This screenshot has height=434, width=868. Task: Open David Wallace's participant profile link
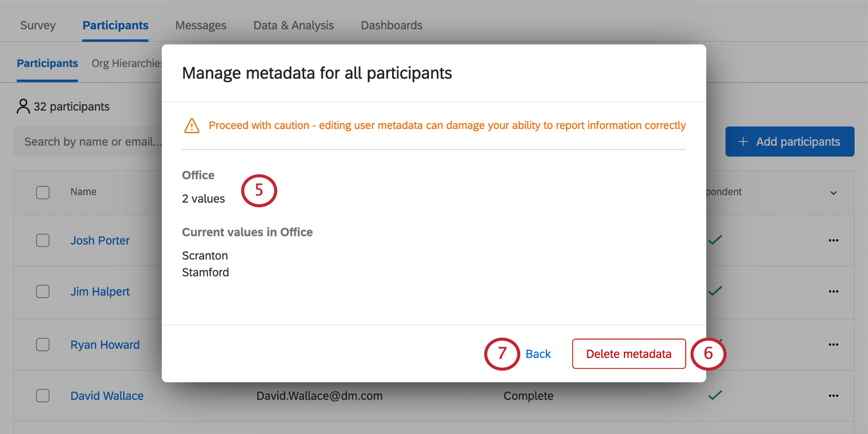[x=107, y=396]
